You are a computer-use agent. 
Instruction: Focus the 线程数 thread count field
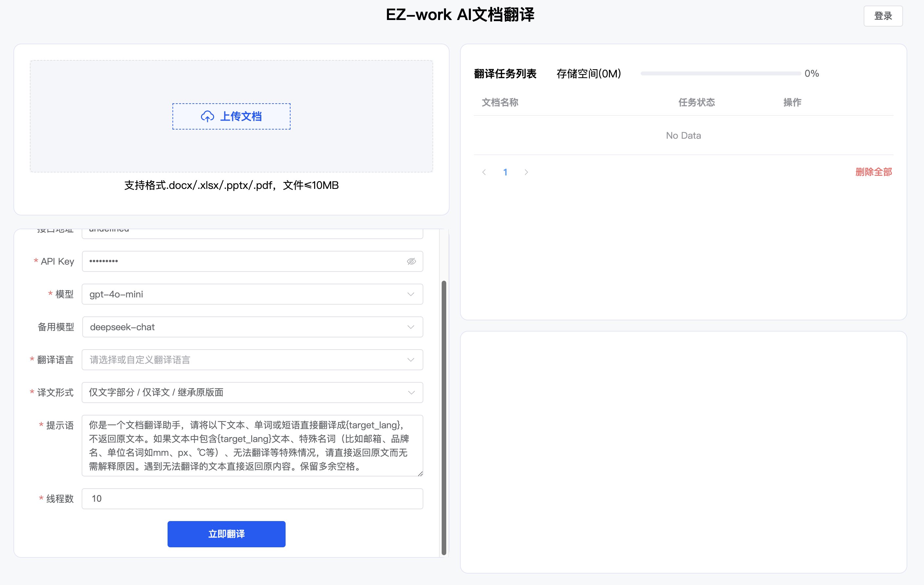click(x=252, y=498)
